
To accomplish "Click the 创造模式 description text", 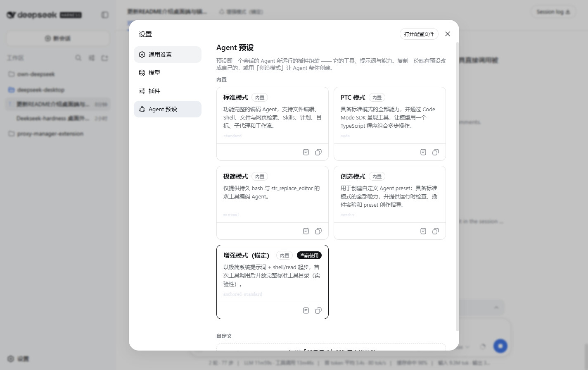I will 389,196.
